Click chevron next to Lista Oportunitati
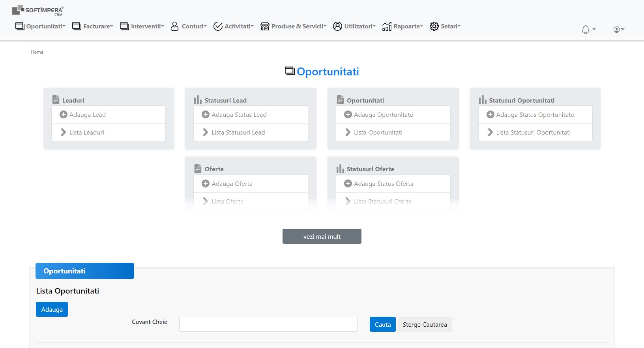This screenshot has width=644, height=348. pos(348,132)
